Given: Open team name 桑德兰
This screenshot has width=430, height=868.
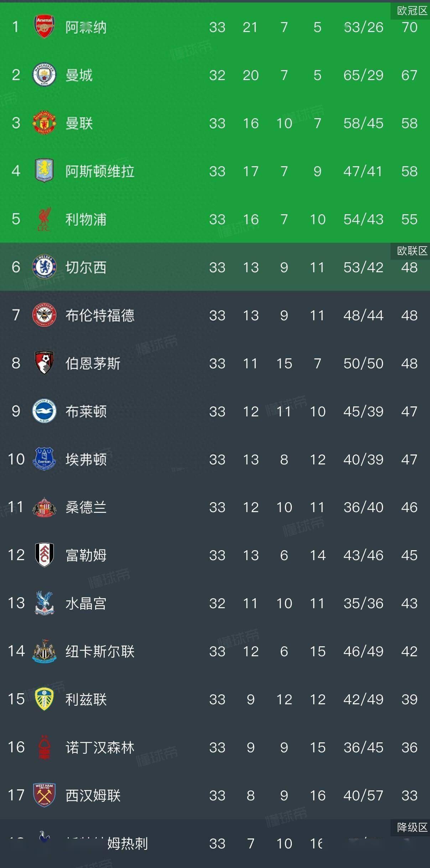Looking at the screenshot, I should pos(86,507).
